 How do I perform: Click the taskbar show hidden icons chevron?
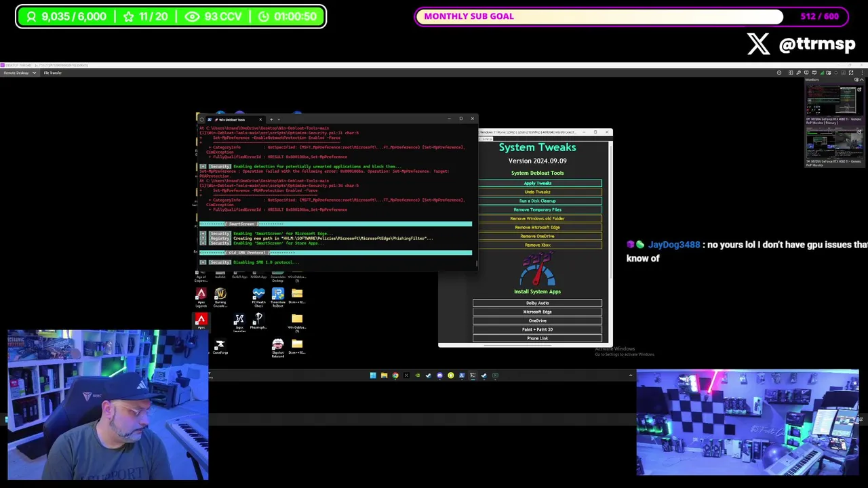(x=631, y=375)
